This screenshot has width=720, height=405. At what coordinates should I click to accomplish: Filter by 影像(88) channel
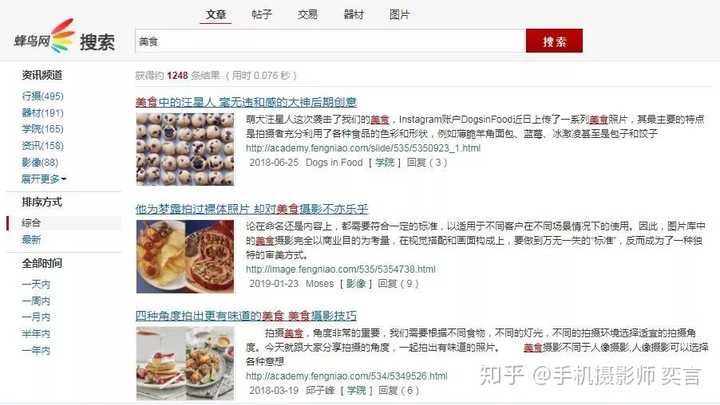(x=40, y=162)
